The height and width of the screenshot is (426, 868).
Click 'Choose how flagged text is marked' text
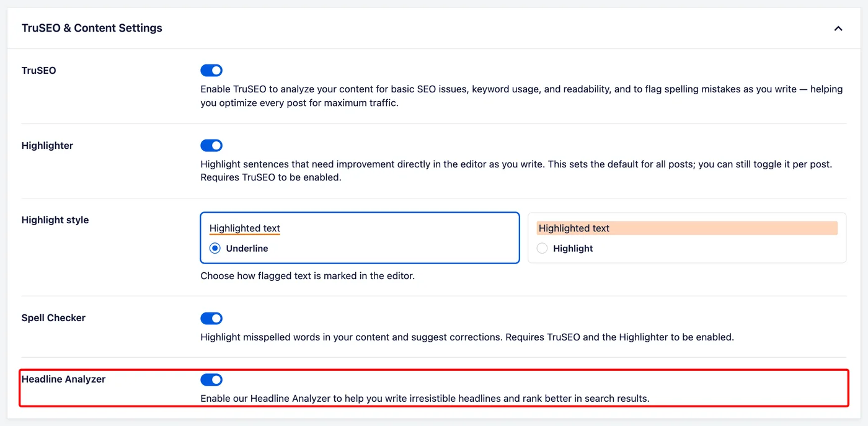308,276
